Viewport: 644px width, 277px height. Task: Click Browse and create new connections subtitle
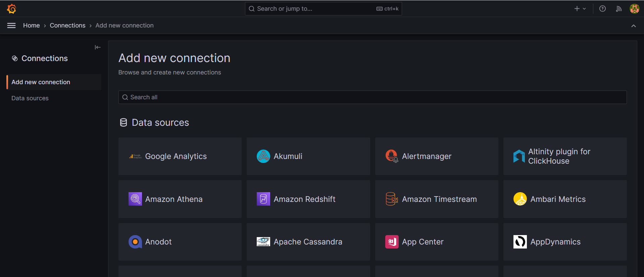coord(169,72)
